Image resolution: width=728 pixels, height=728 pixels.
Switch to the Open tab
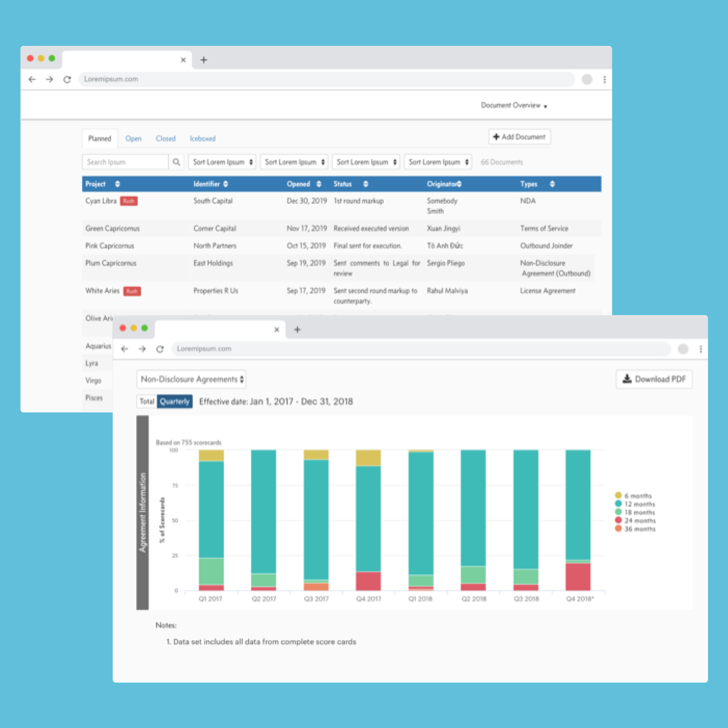tap(133, 139)
